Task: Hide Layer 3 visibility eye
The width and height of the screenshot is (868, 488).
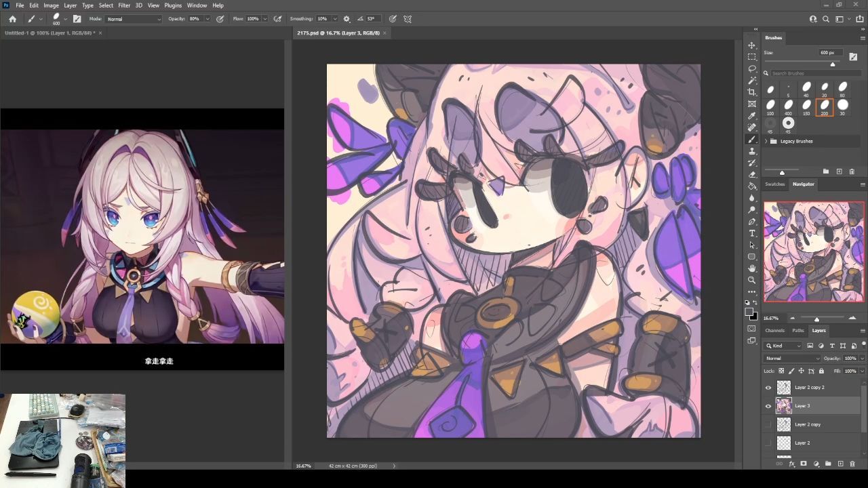Action: click(768, 406)
